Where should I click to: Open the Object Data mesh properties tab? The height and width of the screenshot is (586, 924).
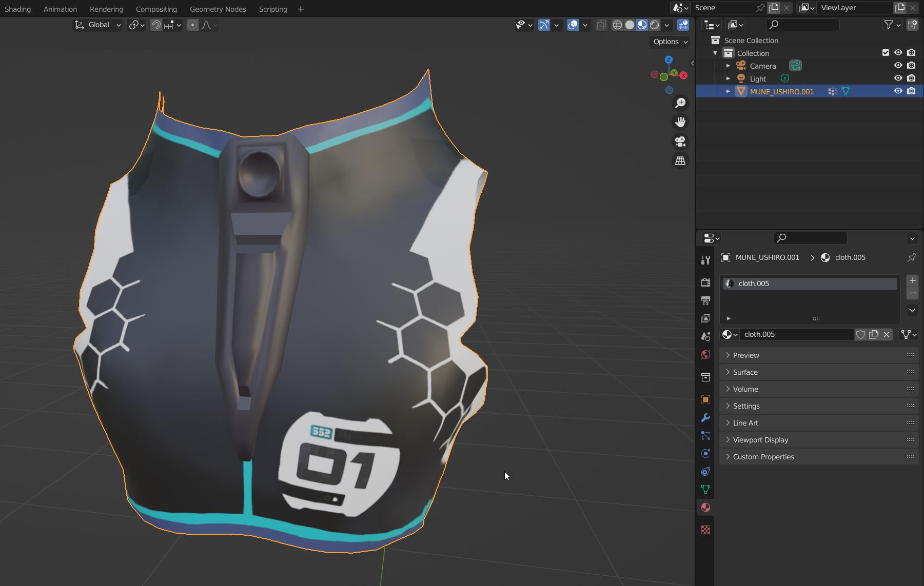pos(705,489)
